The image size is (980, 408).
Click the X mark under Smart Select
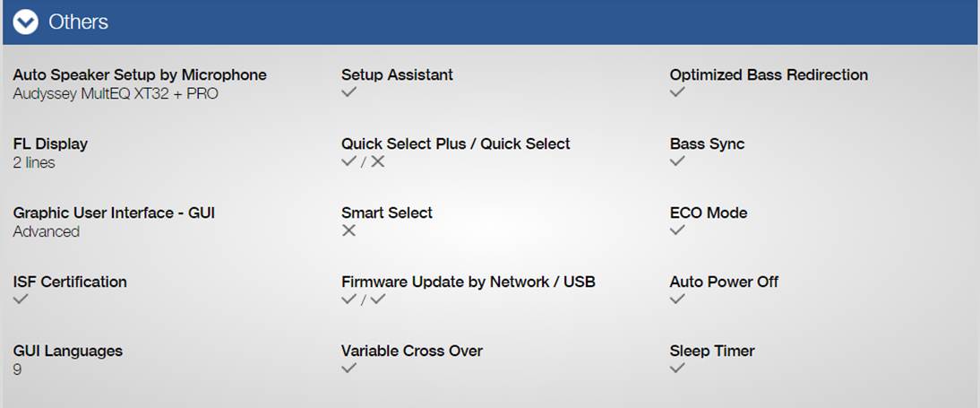tap(348, 230)
